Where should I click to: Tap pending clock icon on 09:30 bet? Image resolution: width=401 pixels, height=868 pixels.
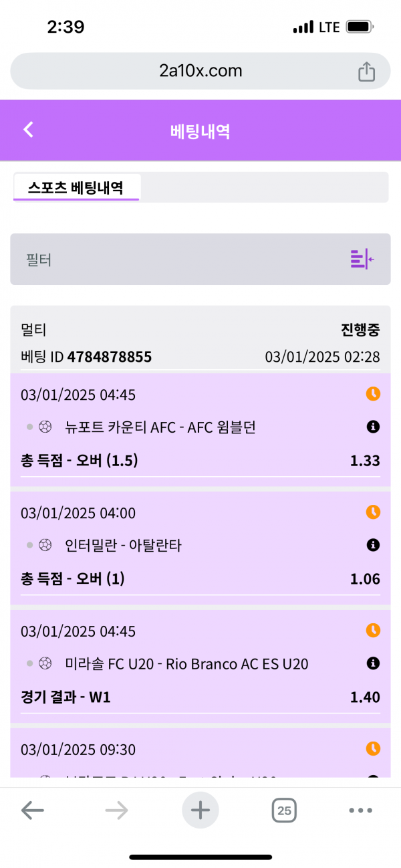point(373,748)
